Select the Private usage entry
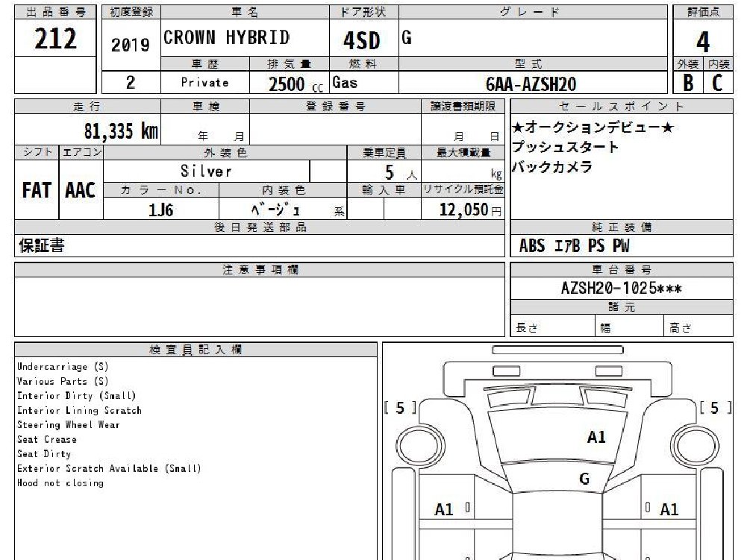Screen dimensions: 747x560 coord(205,82)
